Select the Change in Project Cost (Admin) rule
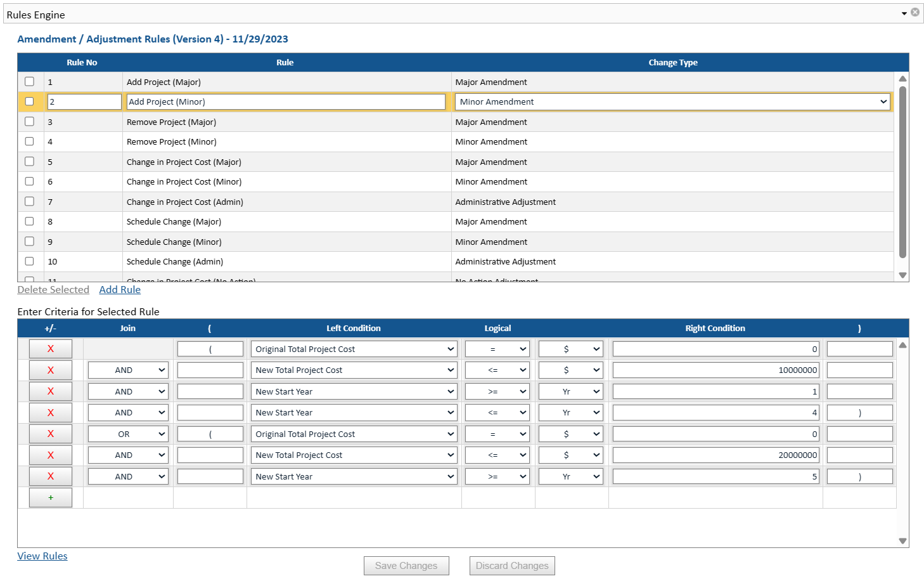924x581 pixels. pyautogui.click(x=456, y=202)
